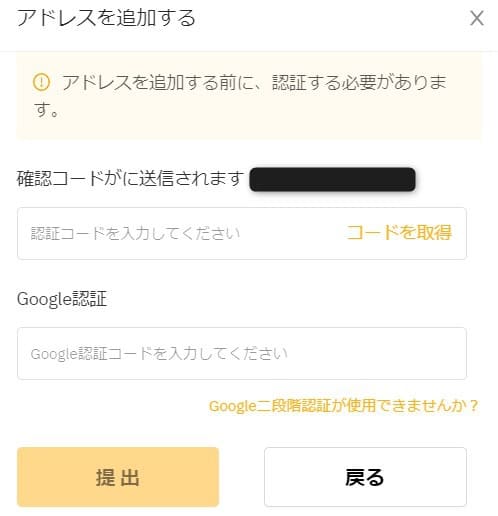Focus the 認証コードを入力してください field
The height and width of the screenshot is (516, 498).
click(242, 233)
